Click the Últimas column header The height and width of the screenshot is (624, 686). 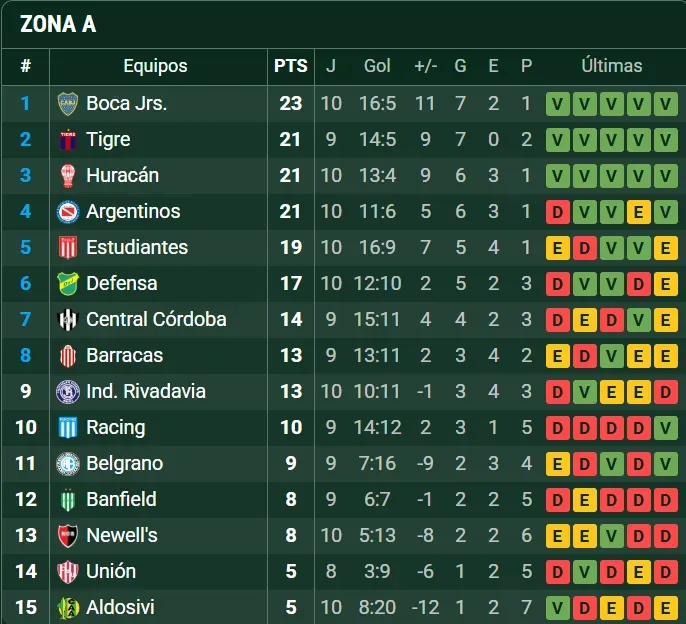point(611,66)
